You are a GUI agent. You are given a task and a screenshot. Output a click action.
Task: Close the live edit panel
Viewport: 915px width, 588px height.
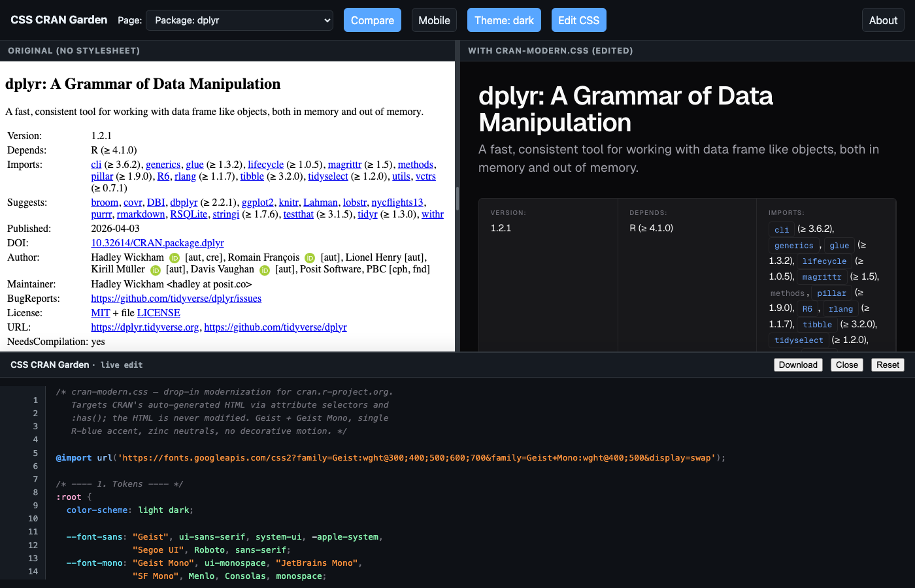coord(847,365)
